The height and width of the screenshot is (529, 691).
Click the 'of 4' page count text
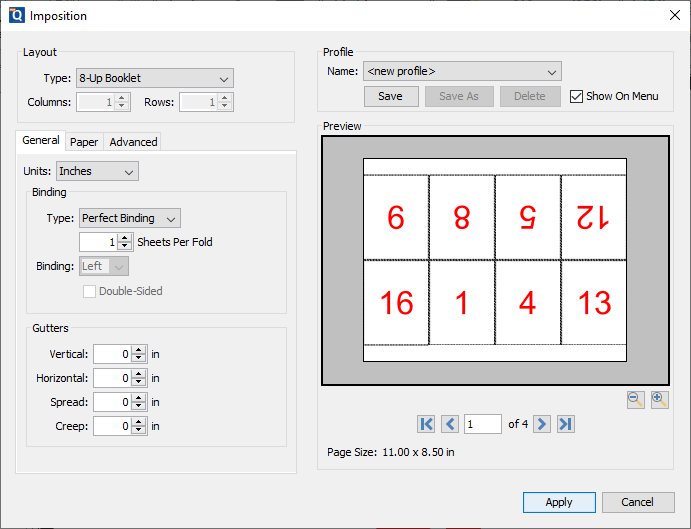click(x=518, y=424)
